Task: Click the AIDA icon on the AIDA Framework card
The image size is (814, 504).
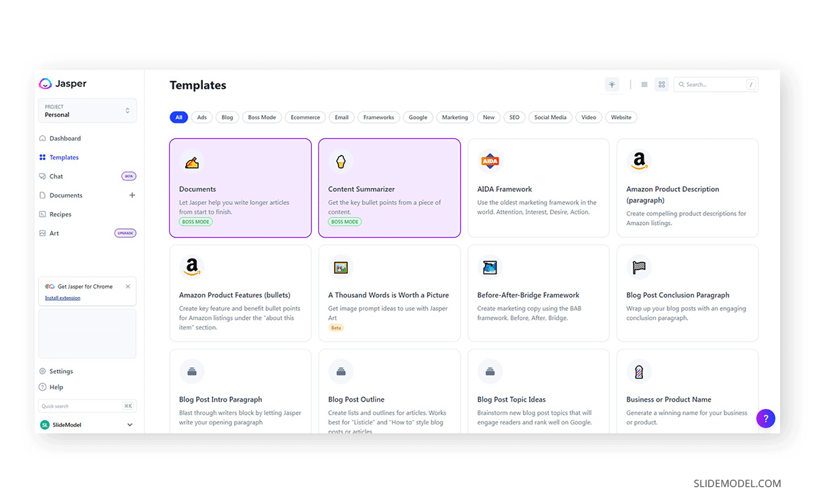Action: pos(490,162)
